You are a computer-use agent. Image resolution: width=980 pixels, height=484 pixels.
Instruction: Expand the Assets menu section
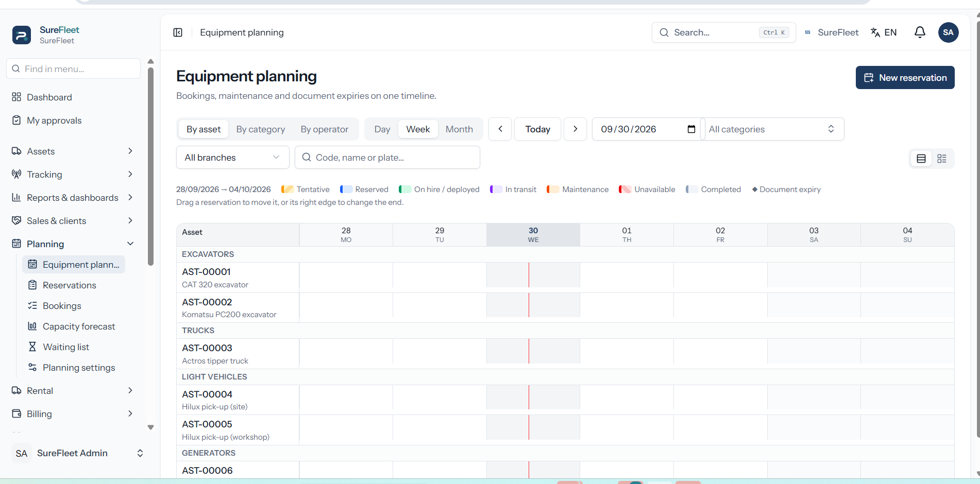coord(73,151)
